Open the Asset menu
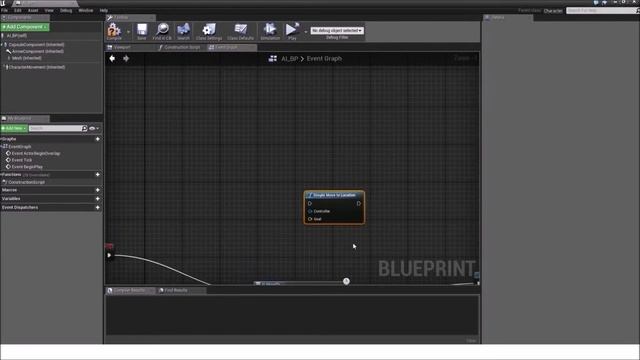 click(x=33, y=10)
